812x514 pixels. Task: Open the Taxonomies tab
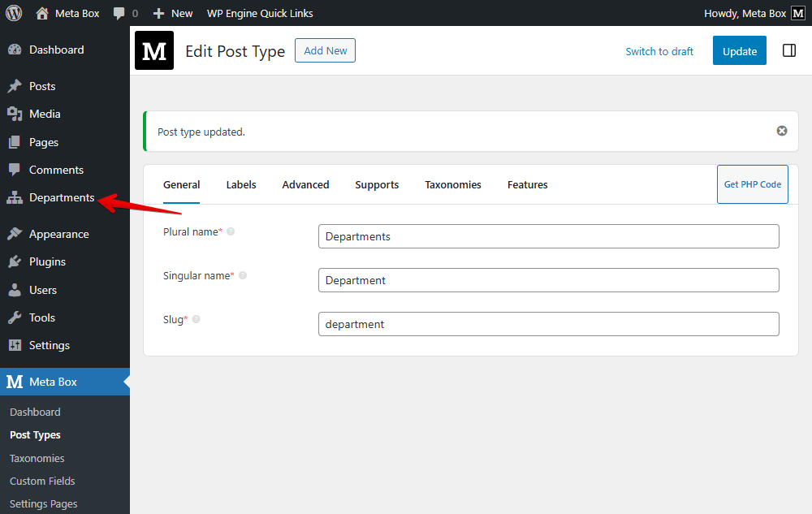[x=453, y=185]
